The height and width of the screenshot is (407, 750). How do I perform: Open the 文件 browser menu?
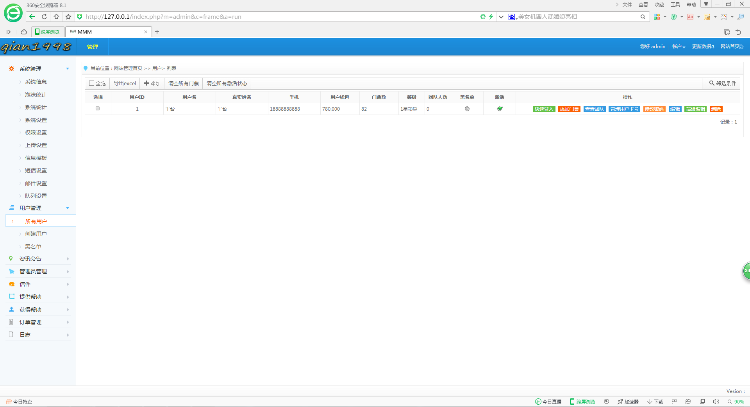pos(627,4)
